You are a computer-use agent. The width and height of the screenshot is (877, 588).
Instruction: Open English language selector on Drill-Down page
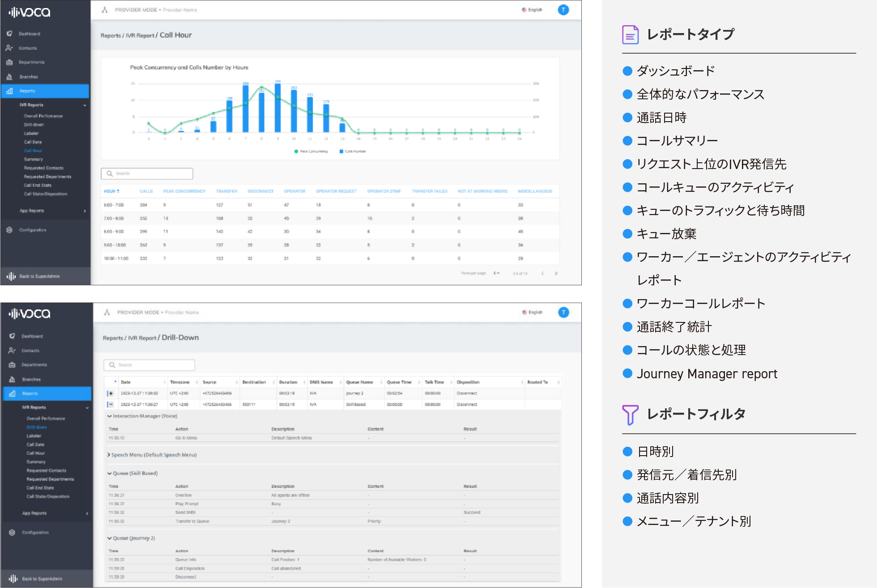[532, 313]
